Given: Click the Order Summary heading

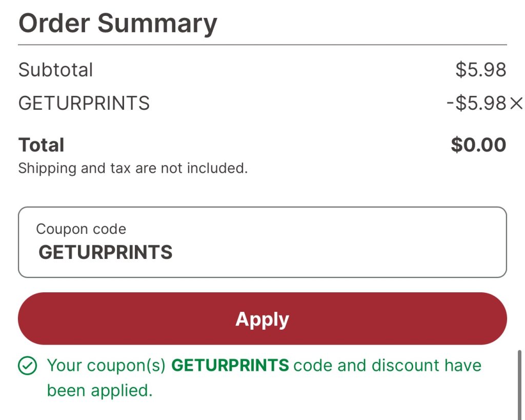Looking at the screenshot, I should coord(118,23).
